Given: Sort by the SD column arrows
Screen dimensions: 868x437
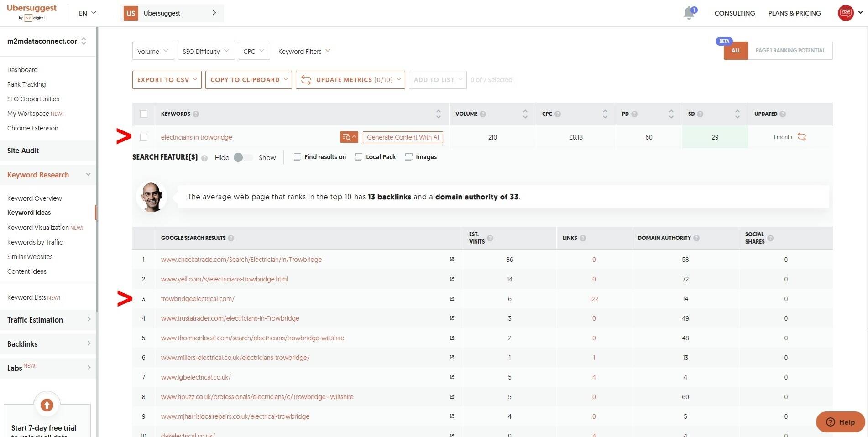Looking at the screenshot, I should (x=737, y=114).
